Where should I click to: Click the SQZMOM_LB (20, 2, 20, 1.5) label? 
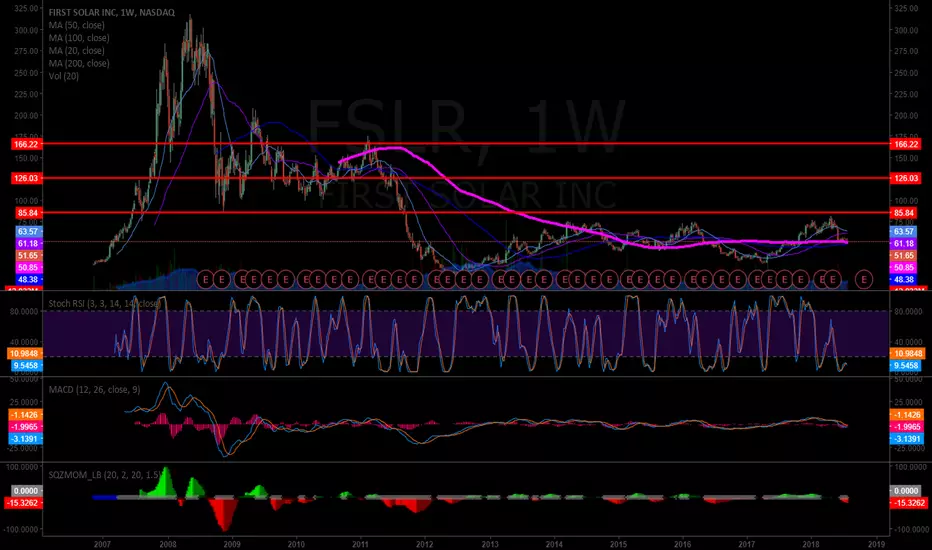click(x=105, y=474)
